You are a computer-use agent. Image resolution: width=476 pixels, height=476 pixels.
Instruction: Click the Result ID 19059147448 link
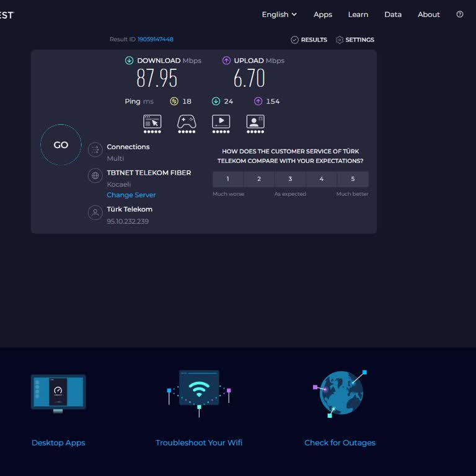tap(156, 39)
